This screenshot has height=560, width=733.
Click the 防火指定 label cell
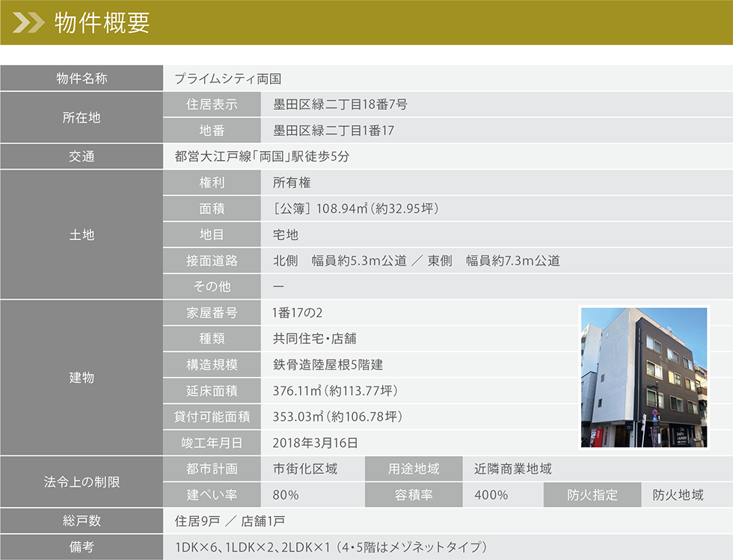pos(592,495)
